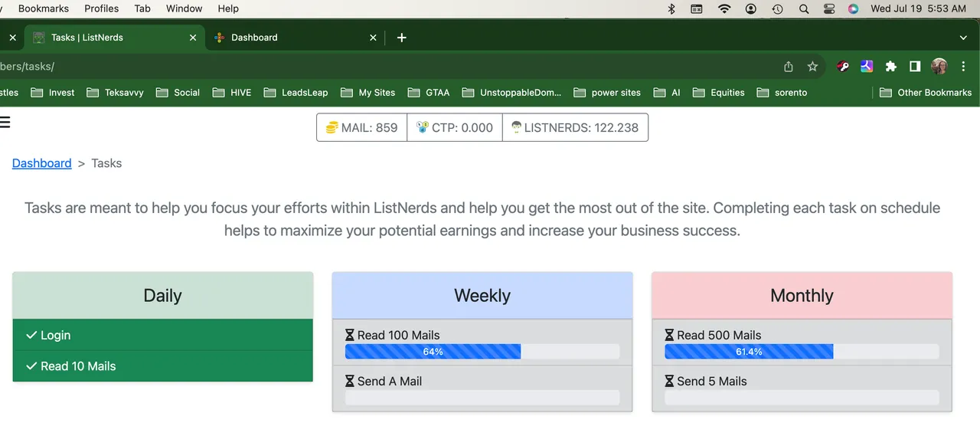Open the Profiles menu
The width and height of the screenshot is (980, 423).
101,8
